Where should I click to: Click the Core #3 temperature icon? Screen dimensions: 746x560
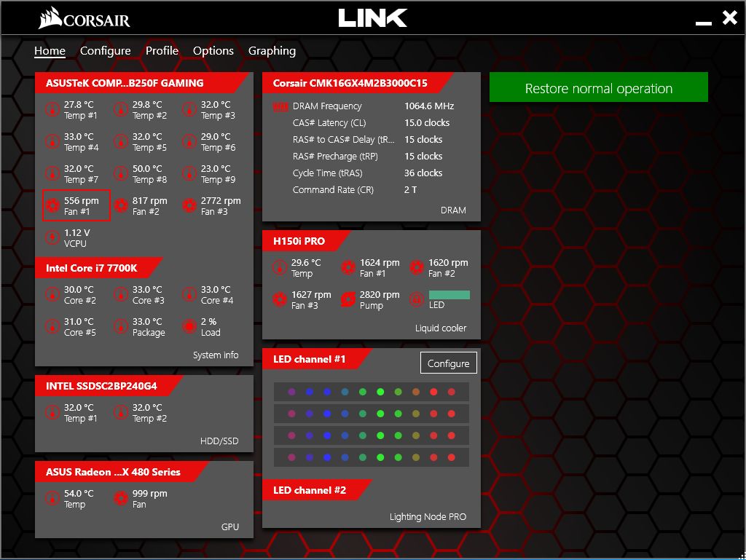click(x=121, y=295)
